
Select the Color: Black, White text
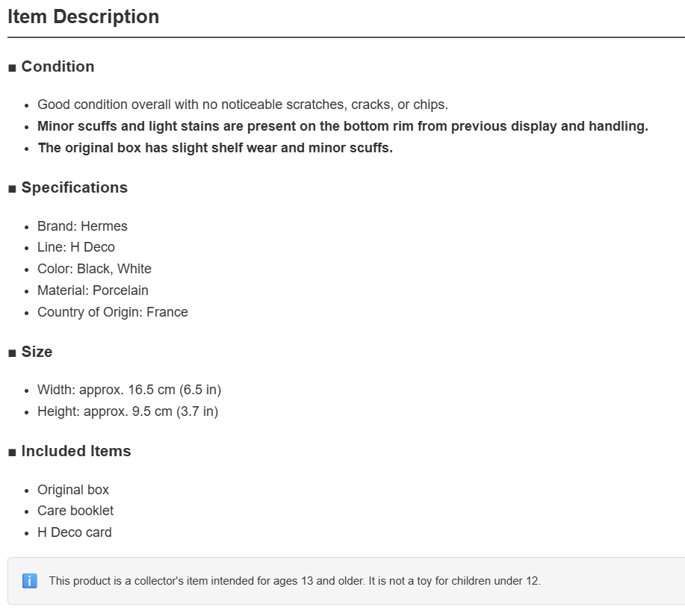click(x=94, y=269)
